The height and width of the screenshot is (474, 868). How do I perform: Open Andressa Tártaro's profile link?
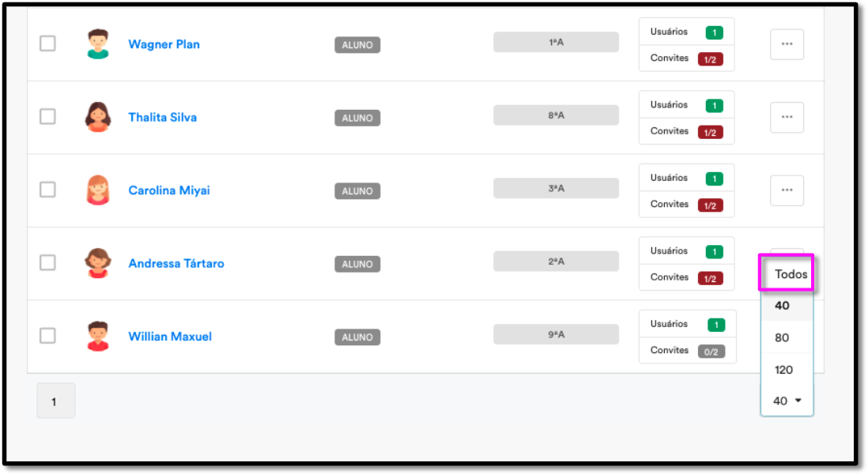click(176, 263)
